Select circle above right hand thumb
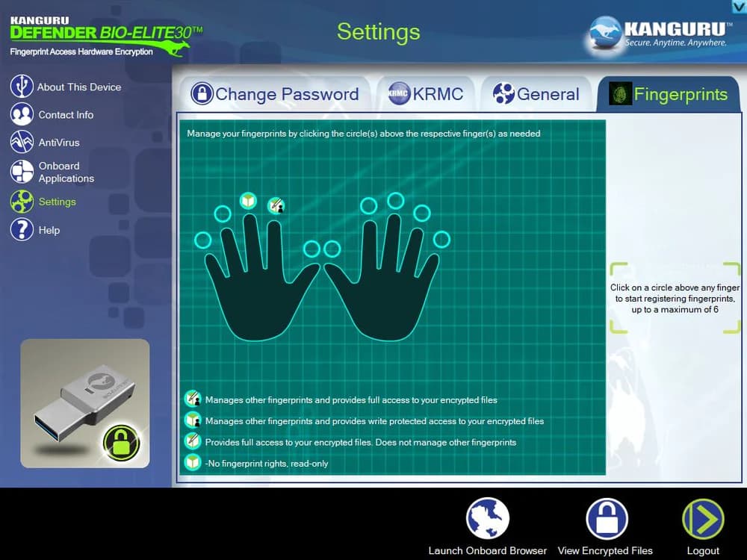747x560 pixels. (x=332, y=249)
